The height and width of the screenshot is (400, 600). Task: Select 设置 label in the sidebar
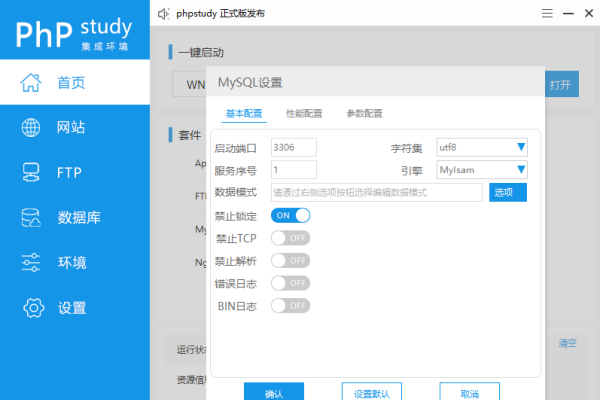(72, 308)
